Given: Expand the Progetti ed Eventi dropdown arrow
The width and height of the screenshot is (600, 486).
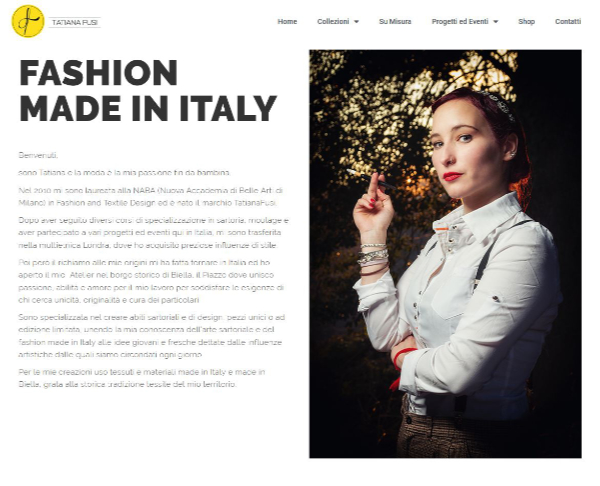Looking at the screenshot, I should coord(496,22).
